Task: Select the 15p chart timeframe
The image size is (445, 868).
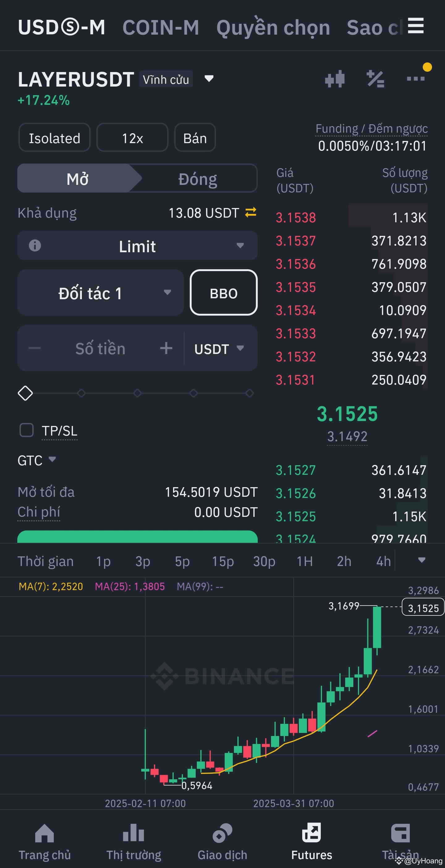Action: pyautogui.click(x=223, y=561)
